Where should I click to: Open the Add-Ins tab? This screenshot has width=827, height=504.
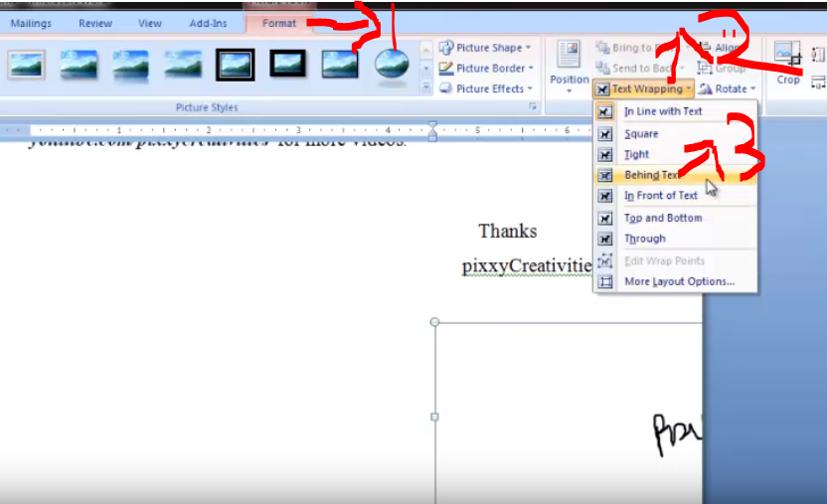(x=209, y=23)
